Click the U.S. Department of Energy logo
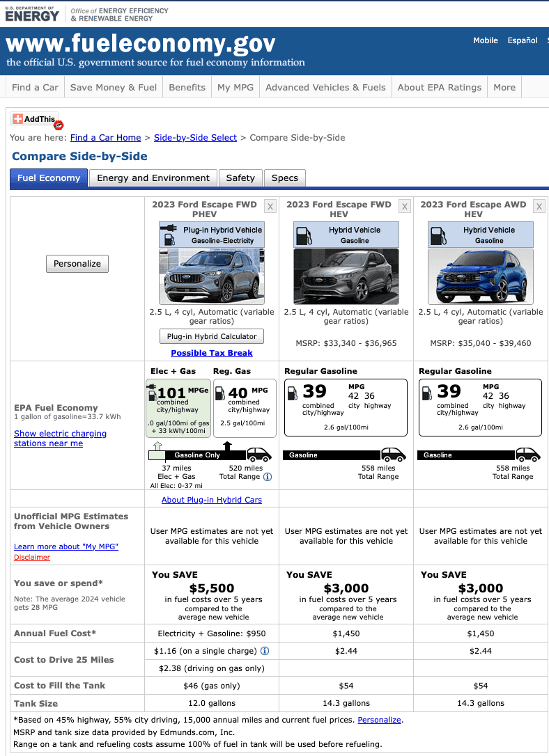The width and height of the screenshot is (549, 756). coord(32,14)
